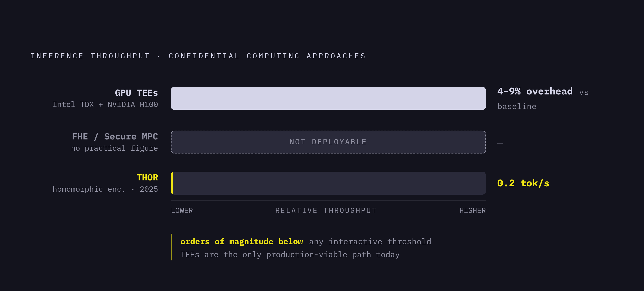
Task: Click the light GPU TEEs throughput bar
Action: 328,98
